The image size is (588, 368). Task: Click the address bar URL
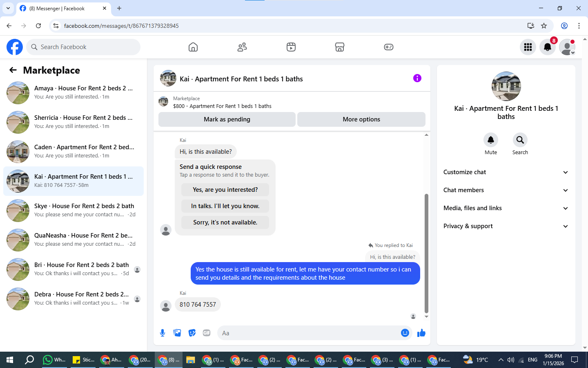[121, 26]
